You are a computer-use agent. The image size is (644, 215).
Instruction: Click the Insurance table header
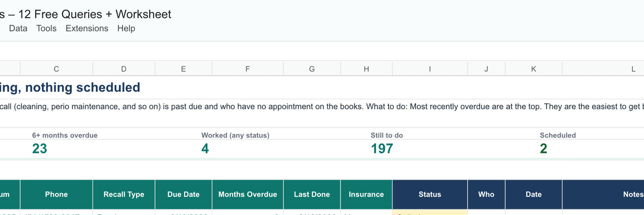(366, 194)
